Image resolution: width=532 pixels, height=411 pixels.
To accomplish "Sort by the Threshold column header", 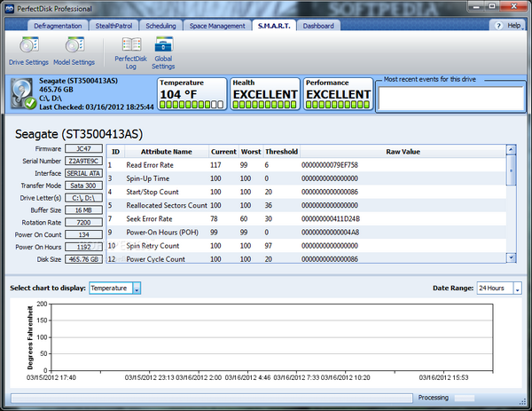I will [282, 152].
